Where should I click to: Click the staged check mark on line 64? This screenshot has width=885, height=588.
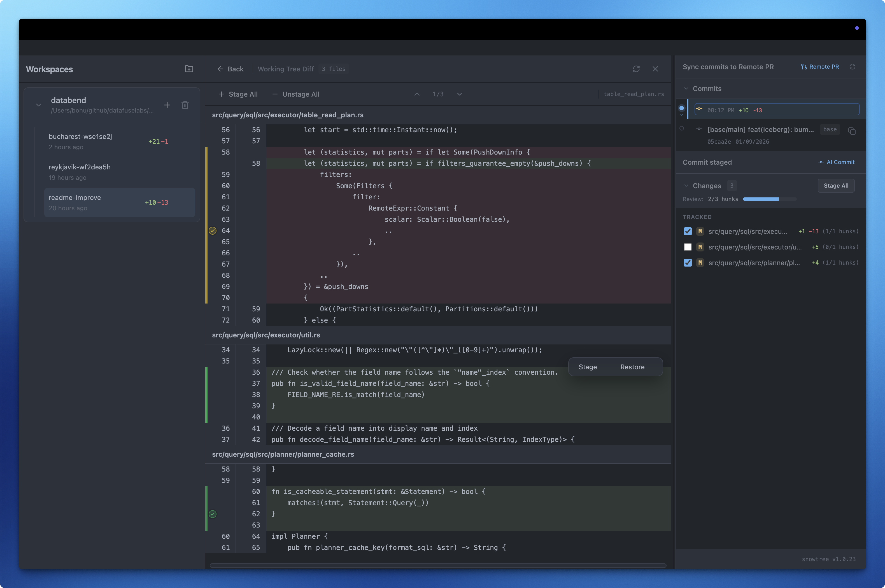pos(213,231)
